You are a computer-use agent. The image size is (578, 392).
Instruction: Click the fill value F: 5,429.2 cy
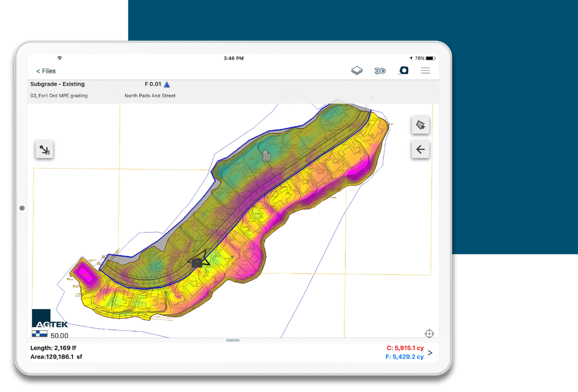(x=405, y=357)
